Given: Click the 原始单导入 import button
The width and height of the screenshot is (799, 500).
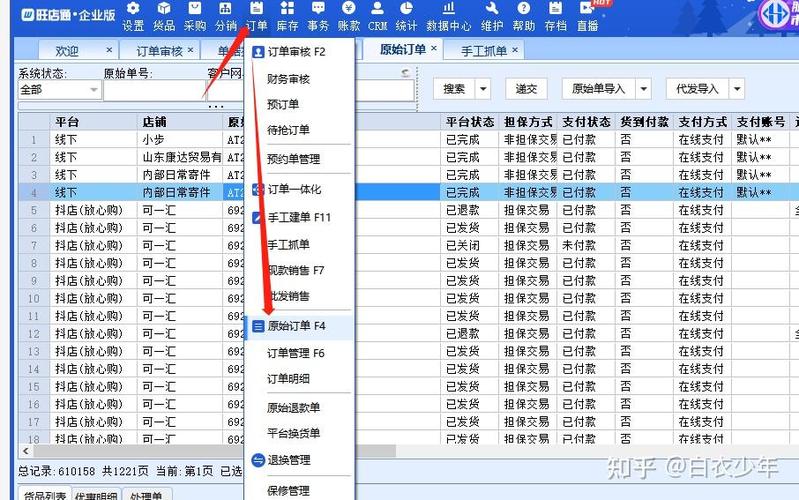Looking at the screenshot, I should [x=599, y=89].
